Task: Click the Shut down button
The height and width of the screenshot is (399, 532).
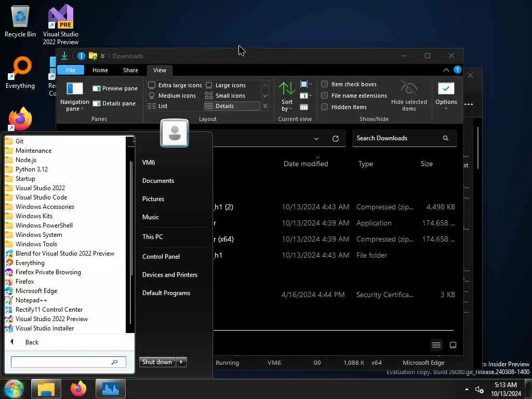Action: click(x=157, y=362)
